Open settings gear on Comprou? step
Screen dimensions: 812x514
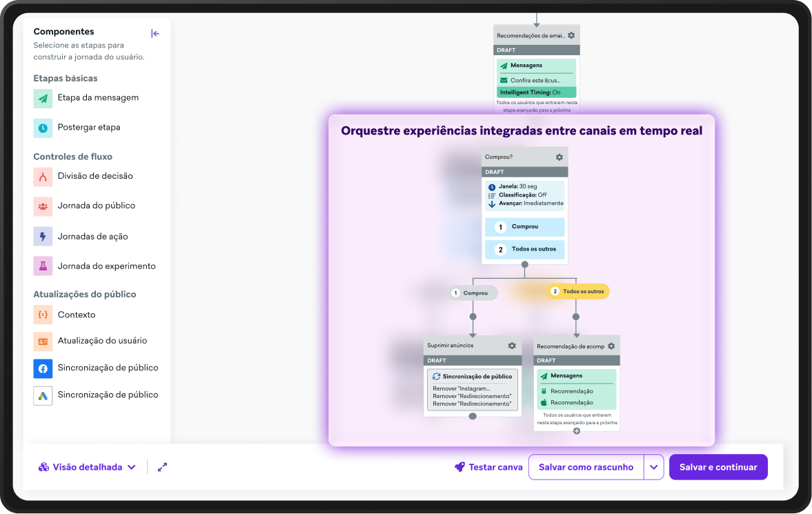[560, 157]
